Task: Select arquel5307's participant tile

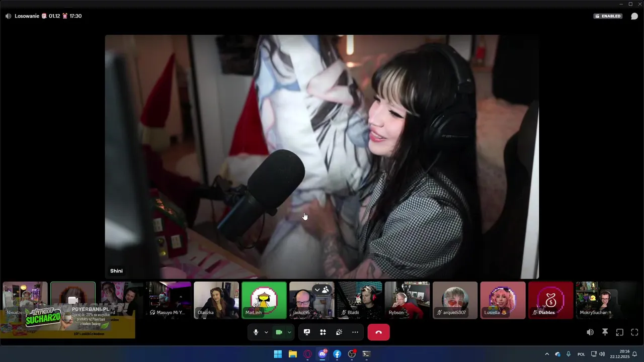Action: [x=455, y=300]
